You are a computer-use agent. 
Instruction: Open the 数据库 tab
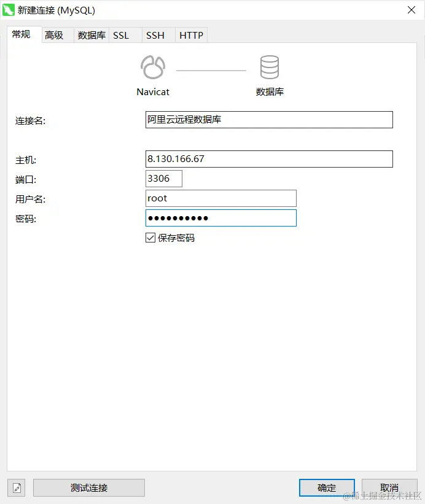92,35
